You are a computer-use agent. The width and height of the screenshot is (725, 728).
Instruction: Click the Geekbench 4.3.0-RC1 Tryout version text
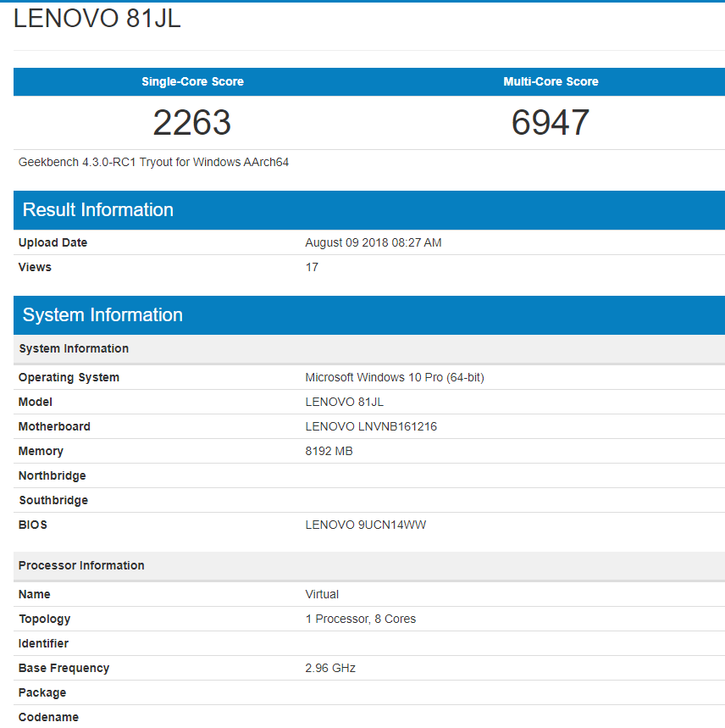153,162
